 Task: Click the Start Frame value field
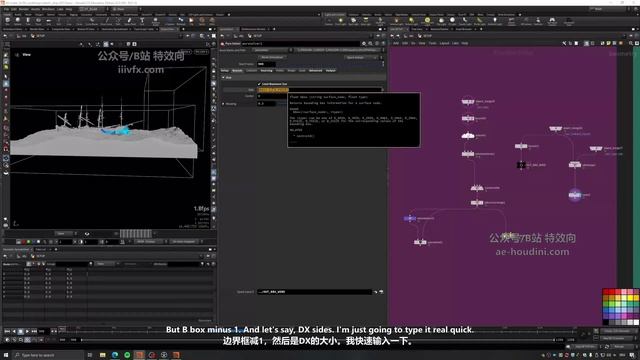coord(267,64)
